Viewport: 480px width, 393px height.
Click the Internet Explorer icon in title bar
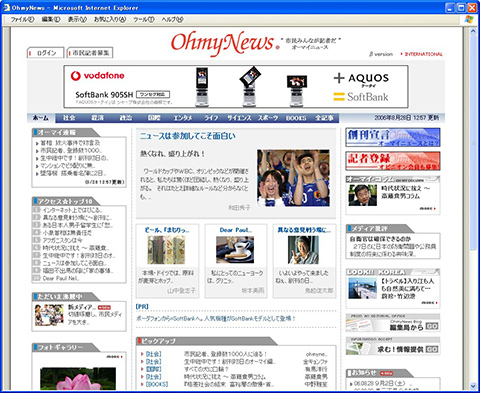point(6,7)
